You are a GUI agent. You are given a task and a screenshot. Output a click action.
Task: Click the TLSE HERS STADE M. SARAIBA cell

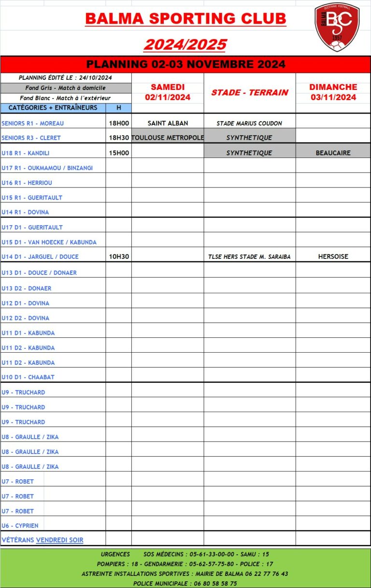pos(249,257)
